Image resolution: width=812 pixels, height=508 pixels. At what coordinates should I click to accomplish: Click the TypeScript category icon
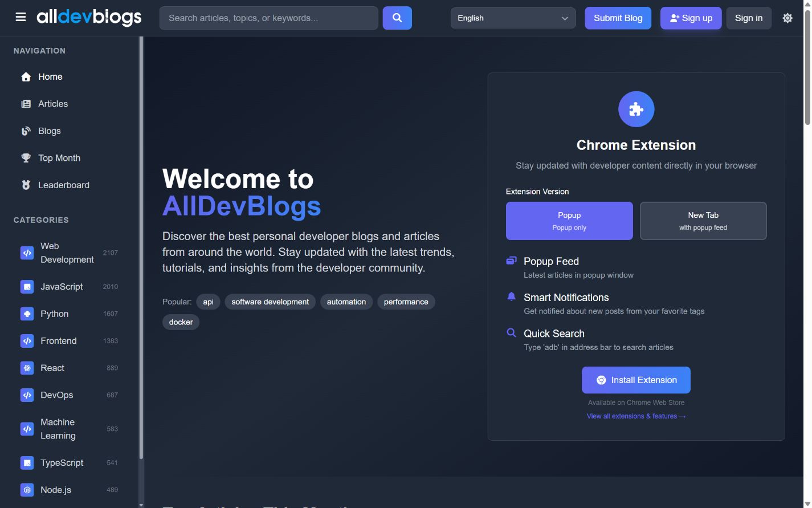click(x=27, y=463)
